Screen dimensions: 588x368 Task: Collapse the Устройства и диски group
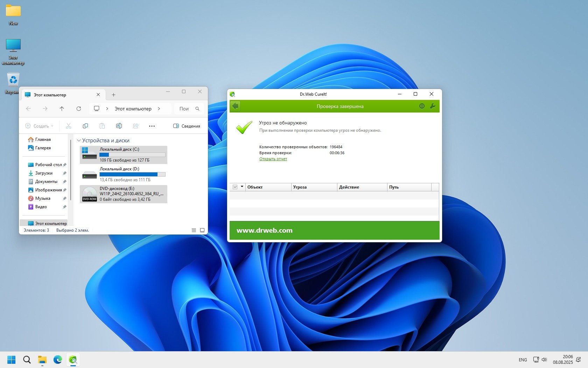[79, 141]
